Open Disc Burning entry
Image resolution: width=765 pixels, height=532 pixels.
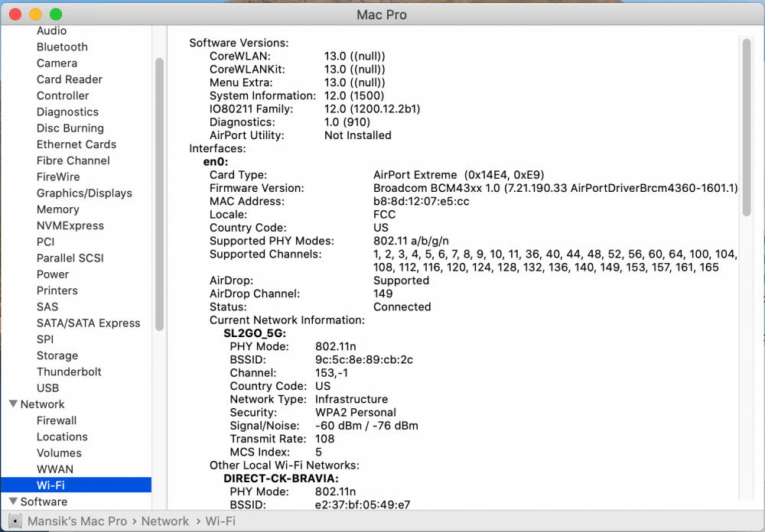click(70, 128)
